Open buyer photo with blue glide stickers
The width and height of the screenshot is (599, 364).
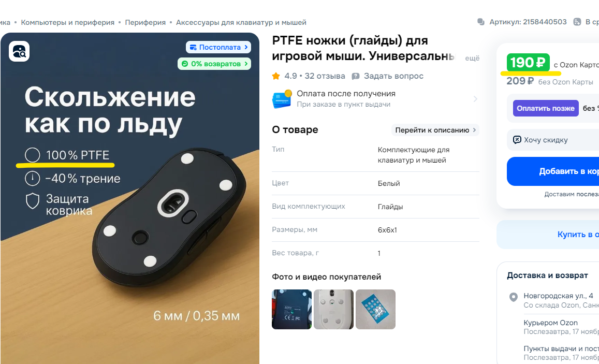coord(375,310)
